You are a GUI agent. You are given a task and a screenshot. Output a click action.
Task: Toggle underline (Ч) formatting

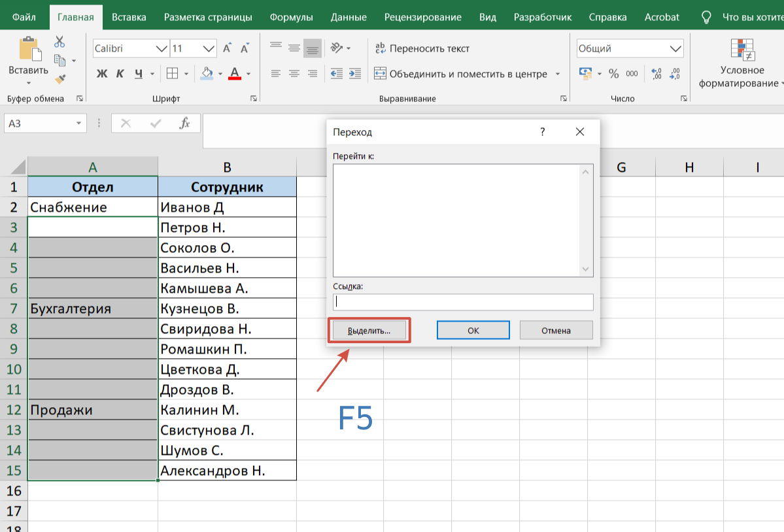pyautogui.click(x=139, y=74)
